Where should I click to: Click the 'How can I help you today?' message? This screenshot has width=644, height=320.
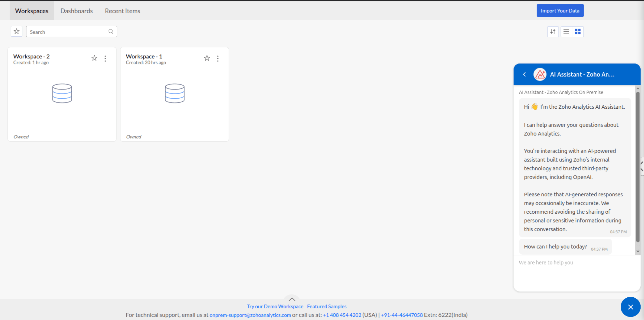point(565,247)
